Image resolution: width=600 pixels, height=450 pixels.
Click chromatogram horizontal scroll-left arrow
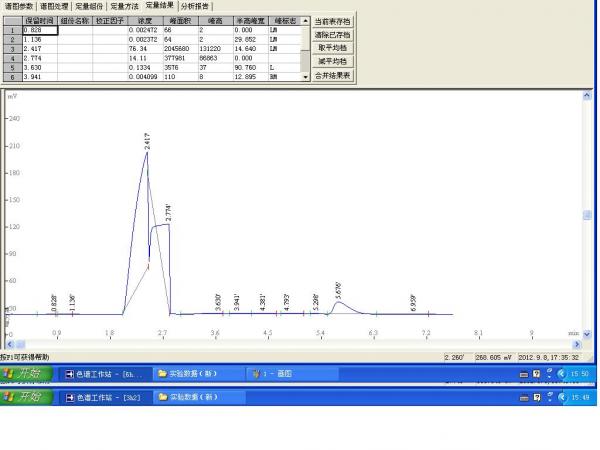click(x=10, y=344)
